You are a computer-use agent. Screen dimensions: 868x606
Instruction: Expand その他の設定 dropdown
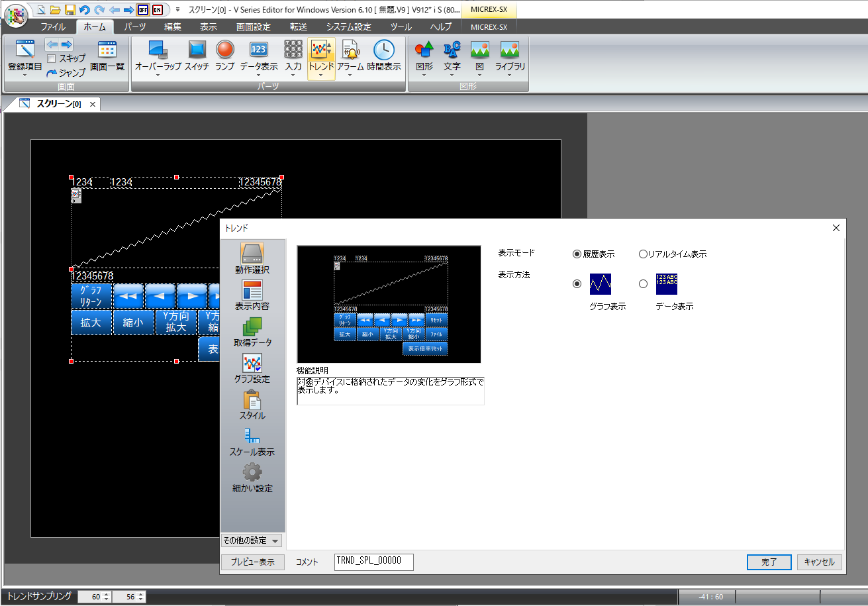(x=251, y=540)
